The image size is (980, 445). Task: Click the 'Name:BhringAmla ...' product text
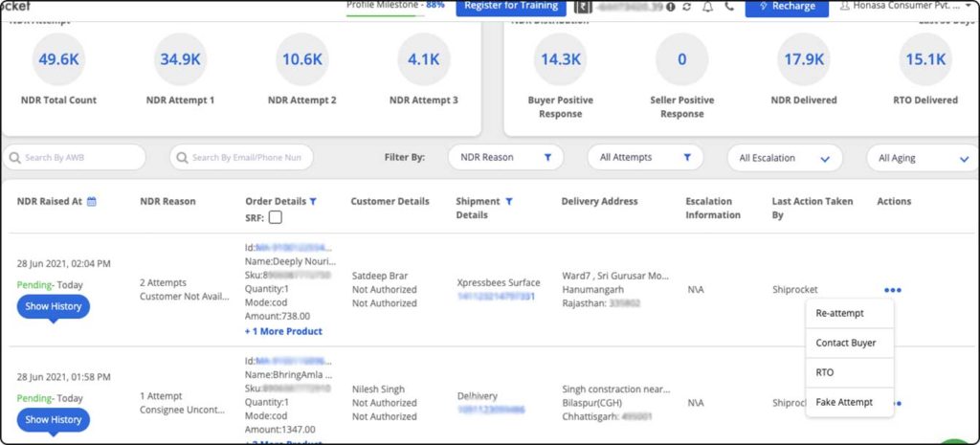click(x=289, y=375)
